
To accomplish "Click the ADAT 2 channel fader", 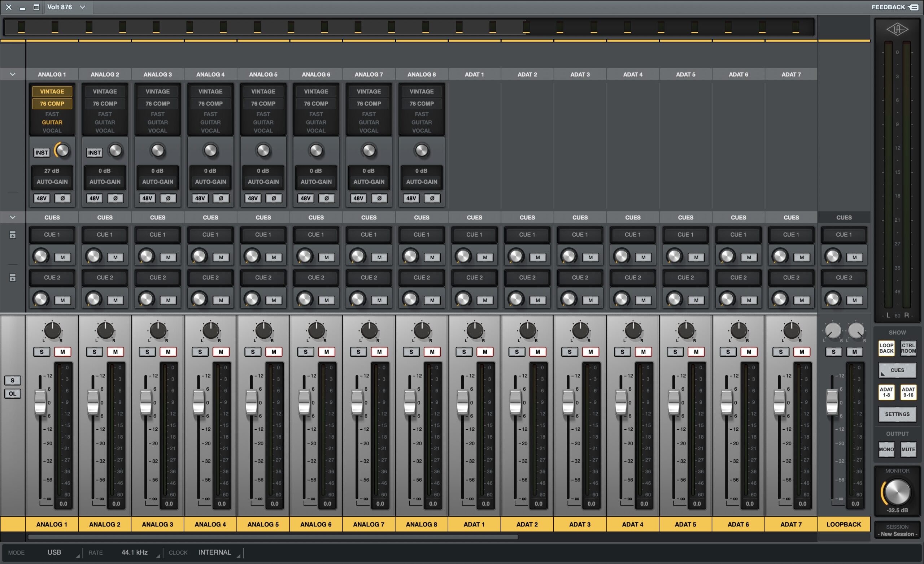I will tap(515, 402).
